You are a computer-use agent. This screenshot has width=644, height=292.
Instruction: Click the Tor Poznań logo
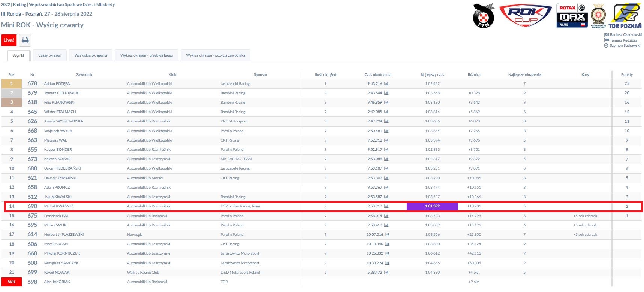(x=625, y=16)
